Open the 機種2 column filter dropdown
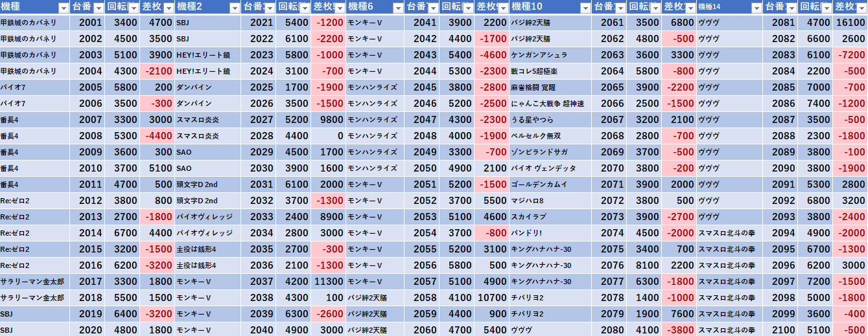 tap(234, 8)
